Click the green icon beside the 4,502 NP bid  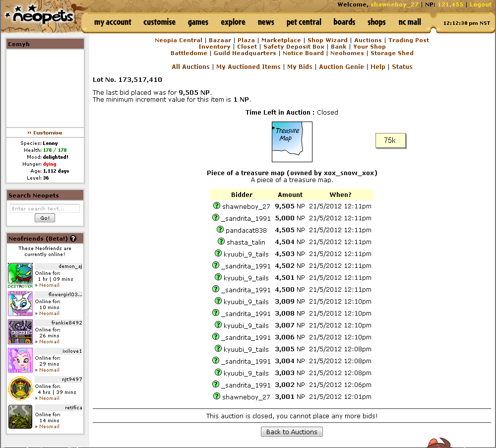click(x=216, y=265)
